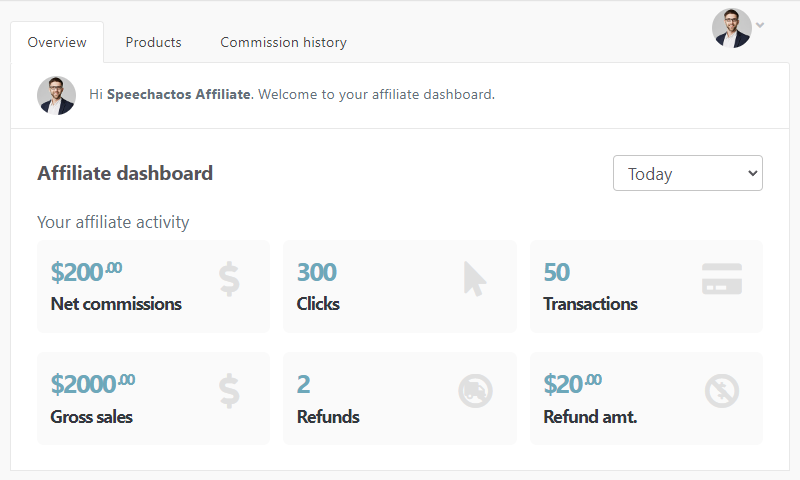Click the 50 Transactions stat value
Screen dimensions: 800x480
(x=557, y=272)
